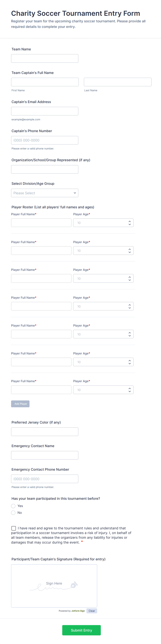This screenshot has width=161, height=644.
Task: Focus the Captain's Email Address field
Action: click(45, 111)
